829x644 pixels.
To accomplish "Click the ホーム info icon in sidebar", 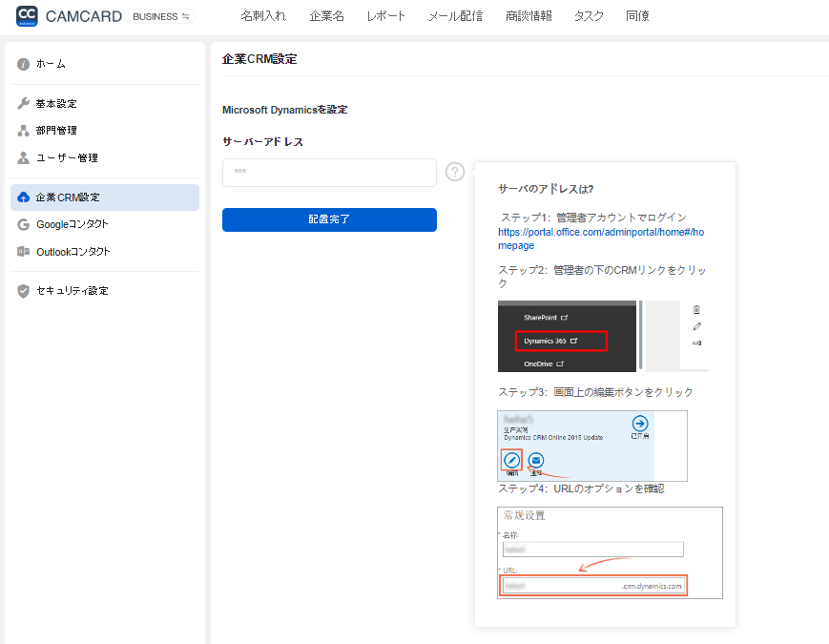I will 23,64.
